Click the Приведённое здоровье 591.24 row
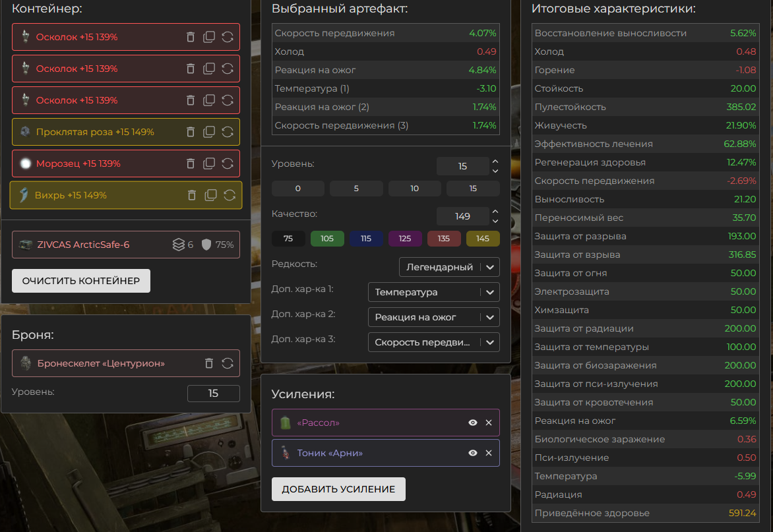The height and width of the screenshot is (532, 773). [645, 513]
